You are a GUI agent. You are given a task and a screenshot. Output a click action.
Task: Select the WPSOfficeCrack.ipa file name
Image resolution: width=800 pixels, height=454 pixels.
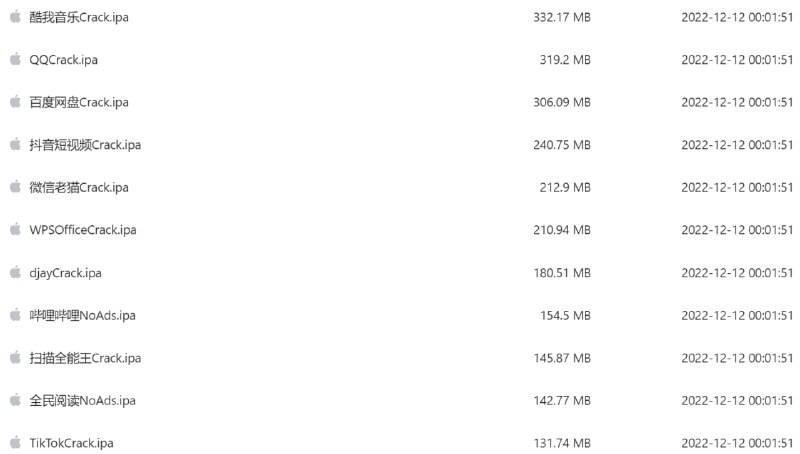[x=83, y=230]
